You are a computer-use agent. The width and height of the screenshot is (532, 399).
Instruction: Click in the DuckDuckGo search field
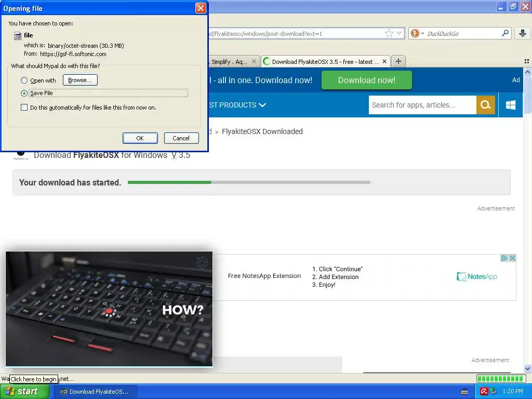[462, 33]
